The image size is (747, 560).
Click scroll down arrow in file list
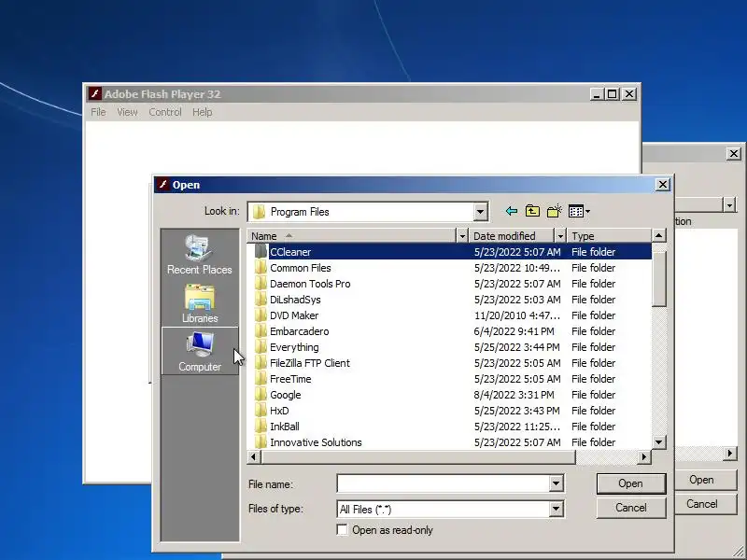click(x=658, y=442)
